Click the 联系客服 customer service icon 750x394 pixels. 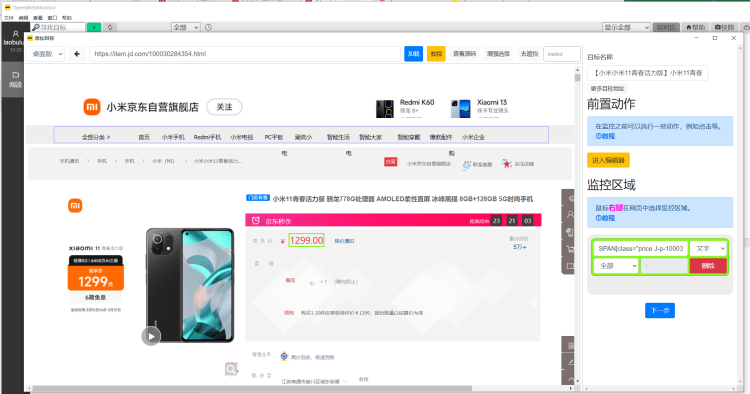pos(466,164)
